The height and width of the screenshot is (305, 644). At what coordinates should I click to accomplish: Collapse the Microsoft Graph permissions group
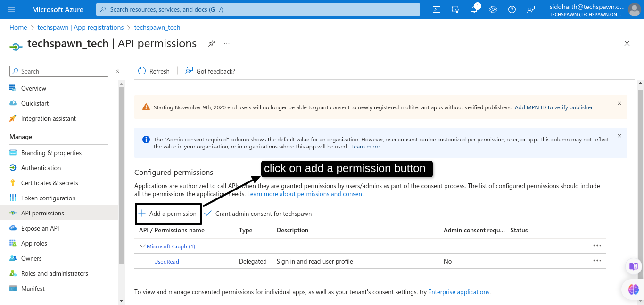coord(143,246)
